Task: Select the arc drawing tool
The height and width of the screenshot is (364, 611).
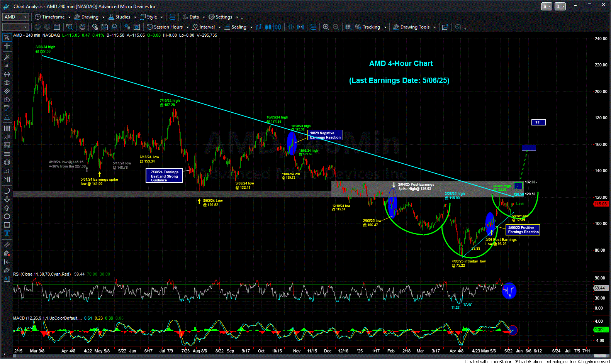Action: click(7, 191)
